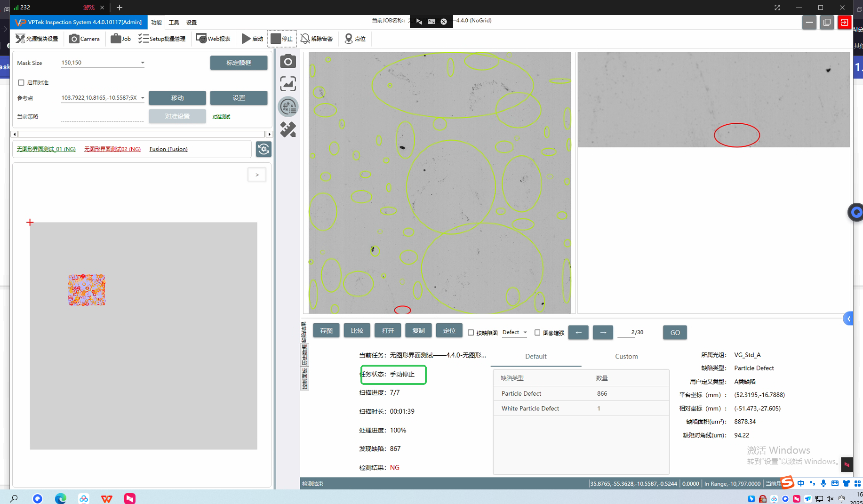Viewport: 863px width, 504px height.
Task: Select vertical tab 缺陷结果
Action: click(304, 332)
